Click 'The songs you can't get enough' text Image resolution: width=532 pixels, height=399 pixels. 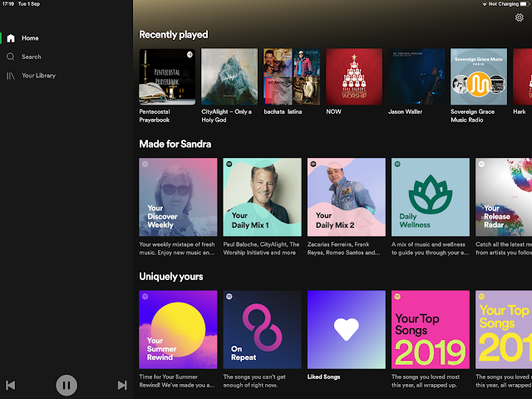click(254, 381)
